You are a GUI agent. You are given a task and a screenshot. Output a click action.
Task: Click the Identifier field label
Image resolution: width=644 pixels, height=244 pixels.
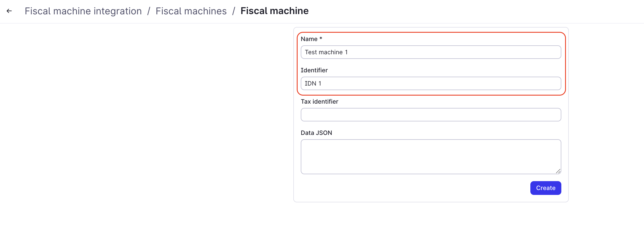click(x=314, y=70)
